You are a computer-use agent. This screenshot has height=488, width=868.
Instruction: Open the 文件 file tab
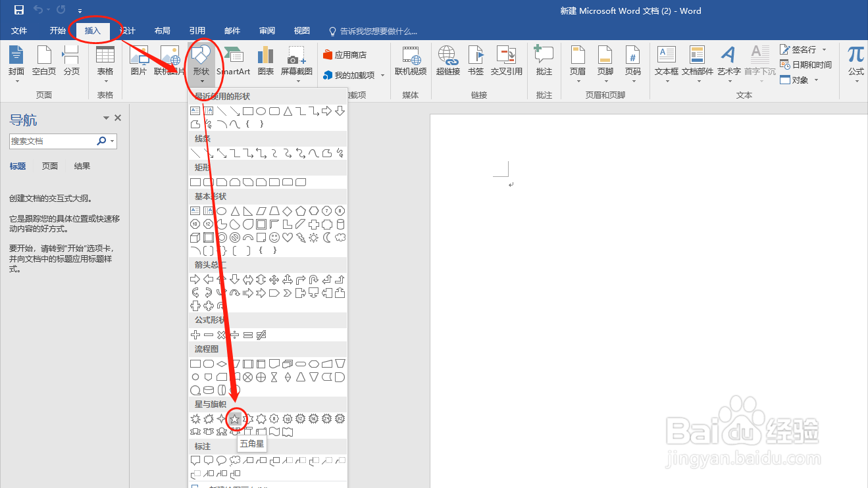click(x=19, y=31)
